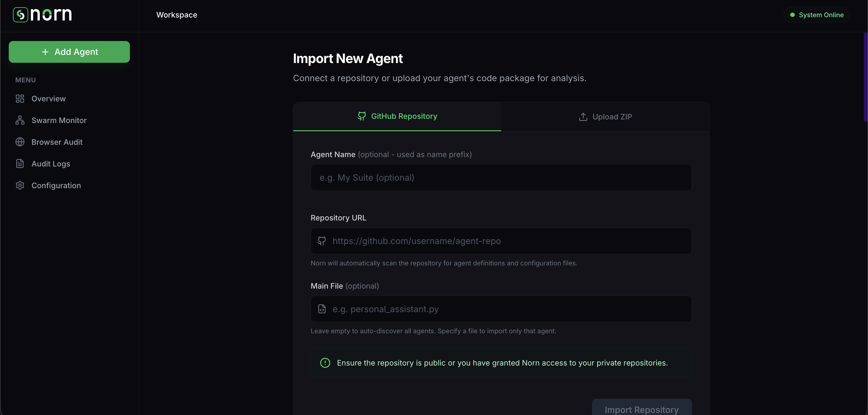Viewport: 868px width, 415px height.
Task: Click the Audit Logs document icon
Action: point(20,163)
